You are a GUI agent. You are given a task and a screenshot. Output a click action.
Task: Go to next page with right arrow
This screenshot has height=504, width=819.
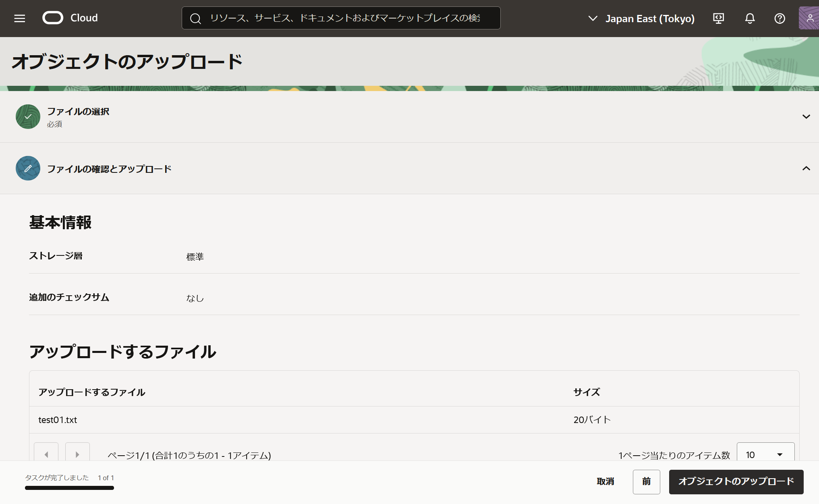(x=77, y=454)
